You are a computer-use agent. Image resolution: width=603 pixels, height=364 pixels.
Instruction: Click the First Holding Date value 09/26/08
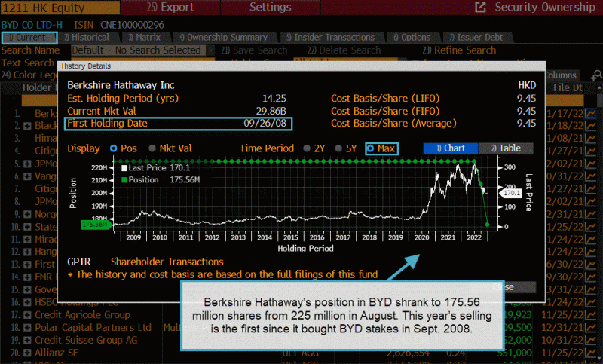click(x=265, y=124)
